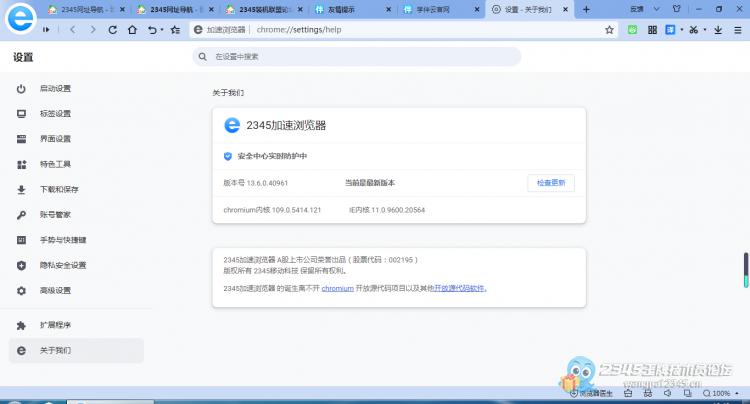Click 检查更新 check update button
Image resolution: width=750 pixels, height=404 pixels.
tap(551, 183)
